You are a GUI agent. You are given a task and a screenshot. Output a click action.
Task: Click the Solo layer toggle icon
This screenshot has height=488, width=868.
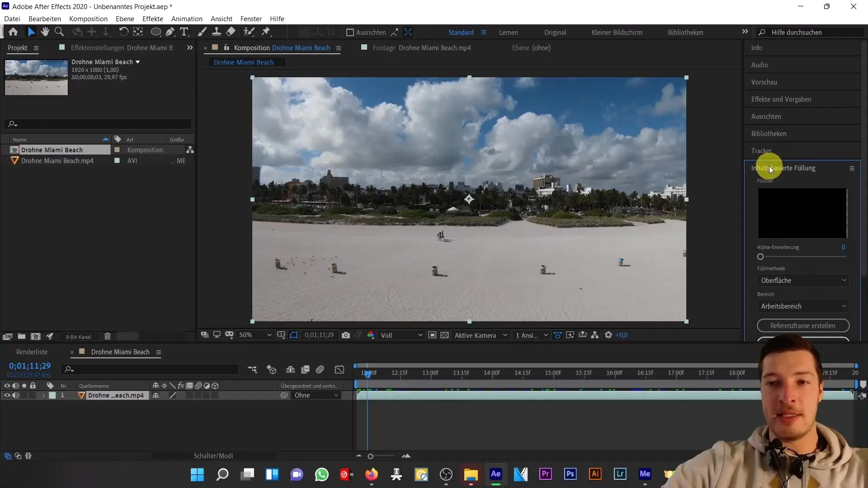(24, 385)
